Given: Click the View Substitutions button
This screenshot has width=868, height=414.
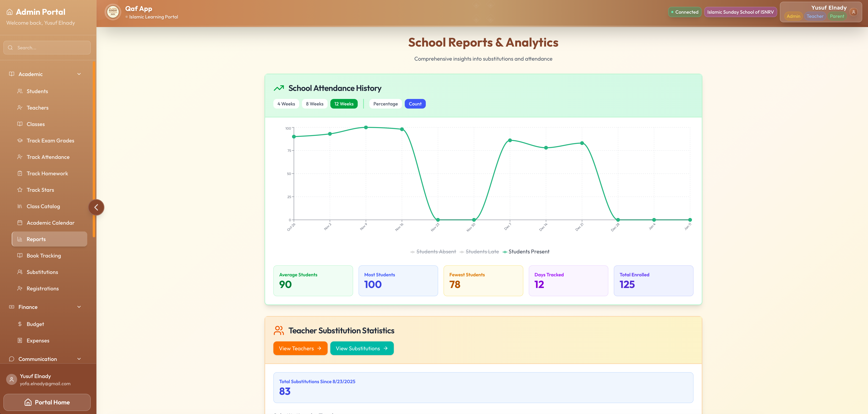Looking at the screenshot, I should pyautogui.click(x=362, y=348).
